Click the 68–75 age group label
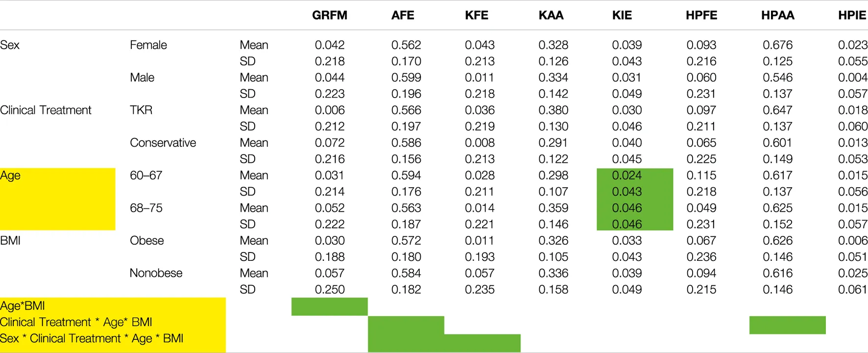The height and width of the screenshot is (353, 868). [146, 208]
